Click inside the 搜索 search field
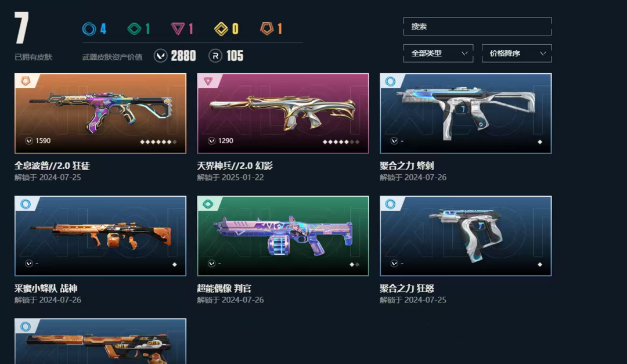 477,26
